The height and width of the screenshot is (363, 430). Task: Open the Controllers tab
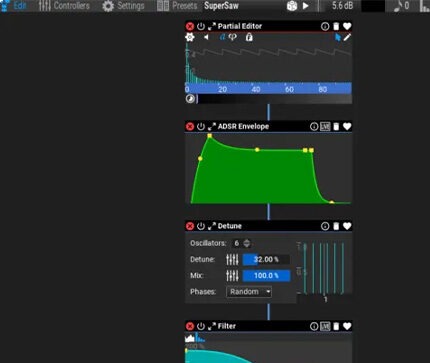pyautogui.click(x=64, y=6)
